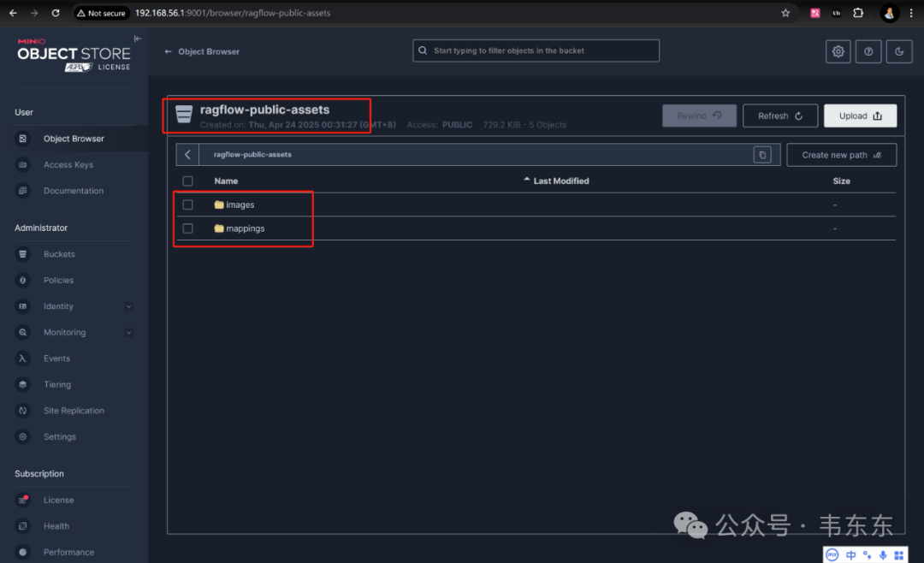924x563 pixels.
Task: Collapse the sidebar menu icon
Action: point(137,39)
